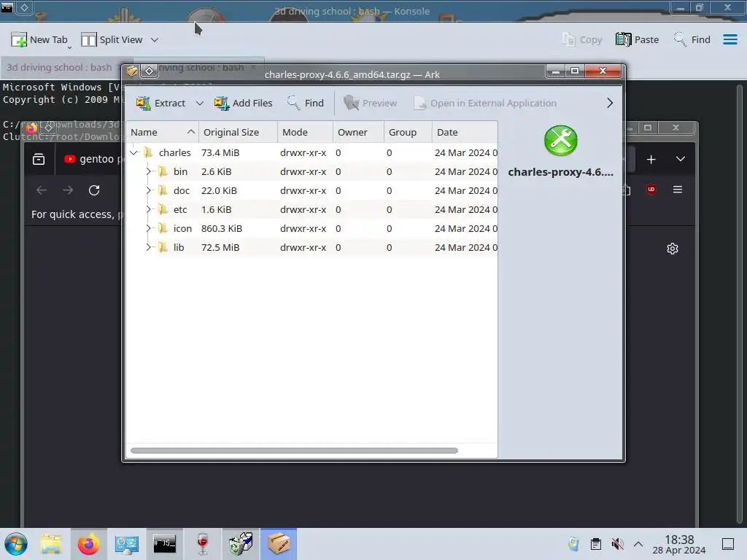Sort by Date column header
This screenshot has height=560, width=747.
pos(465,133)
